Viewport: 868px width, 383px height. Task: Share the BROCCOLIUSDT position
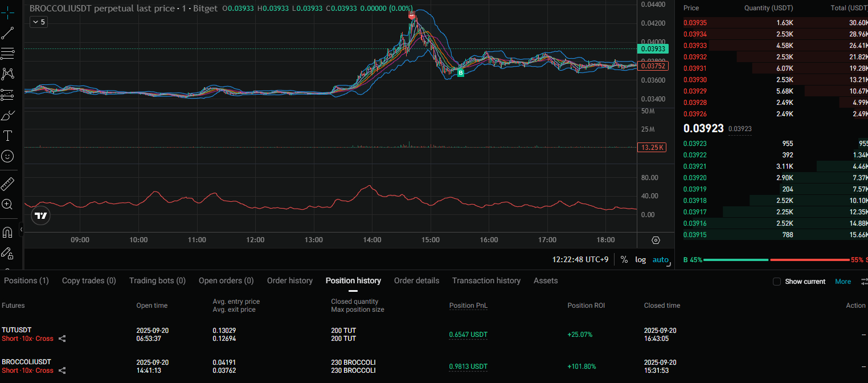[62, 370]
